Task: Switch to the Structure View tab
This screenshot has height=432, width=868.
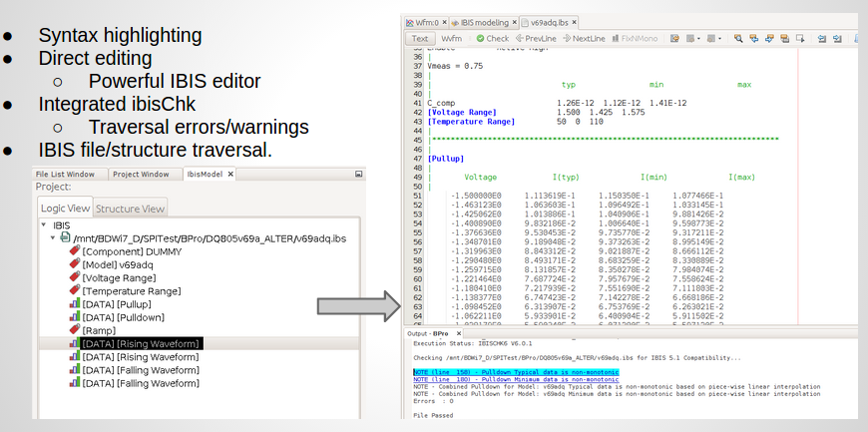Action: click(131, 210)
